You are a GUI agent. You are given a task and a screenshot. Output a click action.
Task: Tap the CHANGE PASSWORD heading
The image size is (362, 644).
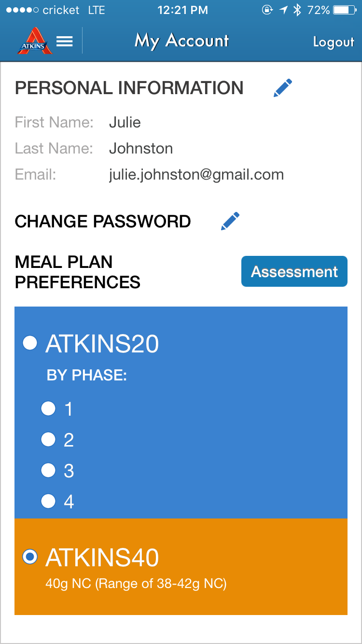(103, 222)
